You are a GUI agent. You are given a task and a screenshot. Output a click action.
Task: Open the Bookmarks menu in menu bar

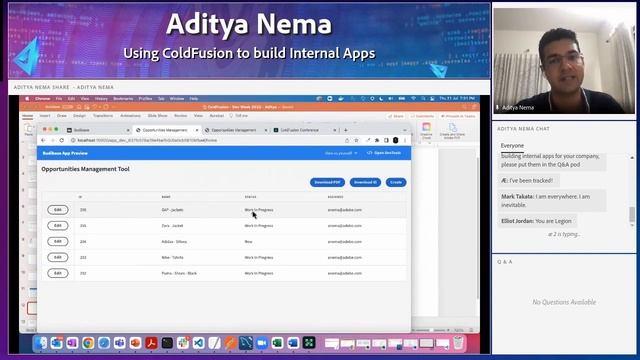pos(123,99)
